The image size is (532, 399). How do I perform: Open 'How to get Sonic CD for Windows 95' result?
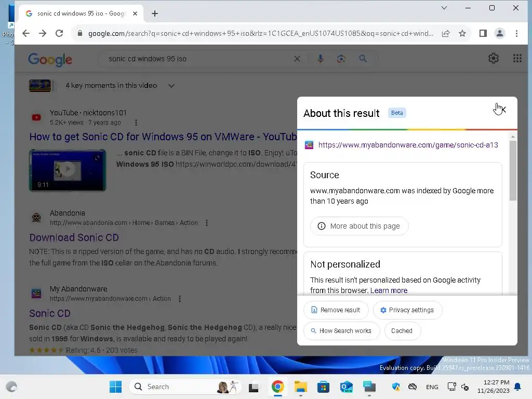[163, 137]
